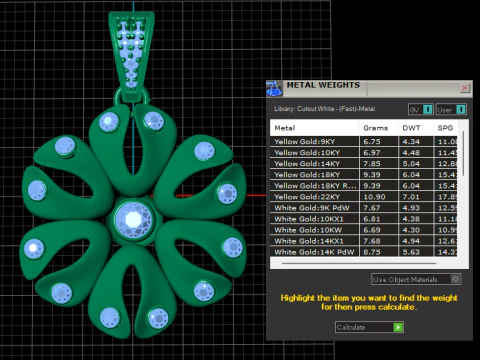Click the 5.63 DWT value
480x360 pixels.
pyautogui.click(x=411, y=252)
